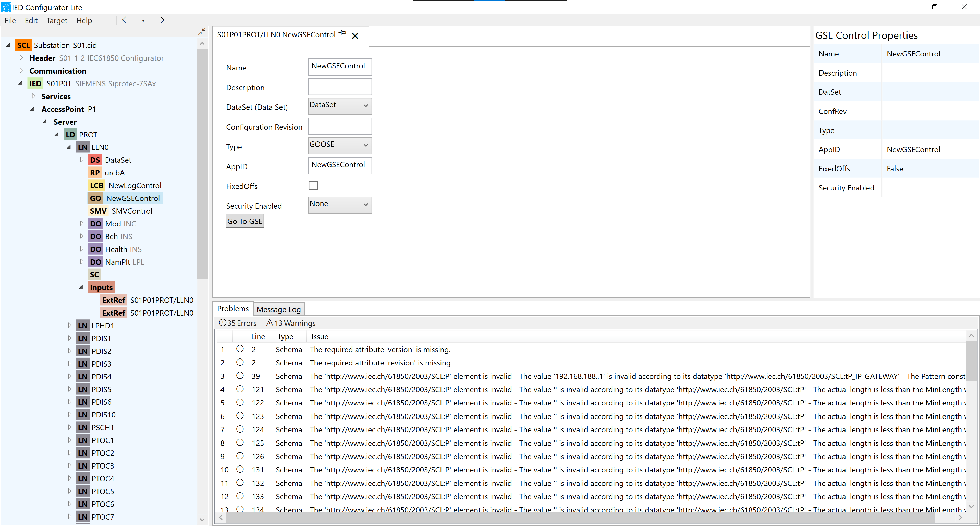The image size is (980, 526).
Task: Click the 13 Warnings filter
Action: click(291, 323)
